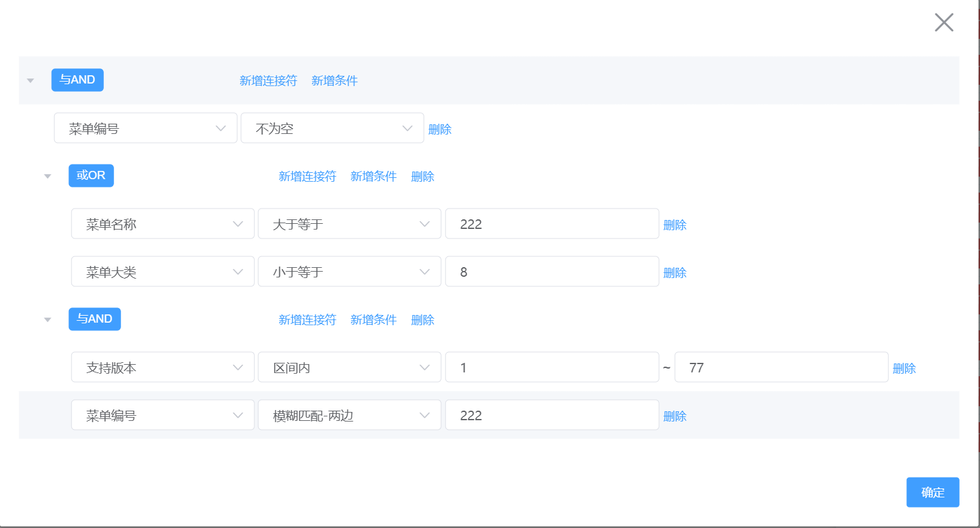Click the 确定 confirm button
This screenshot has width=980, height=528.
click(x=932, y=492)
